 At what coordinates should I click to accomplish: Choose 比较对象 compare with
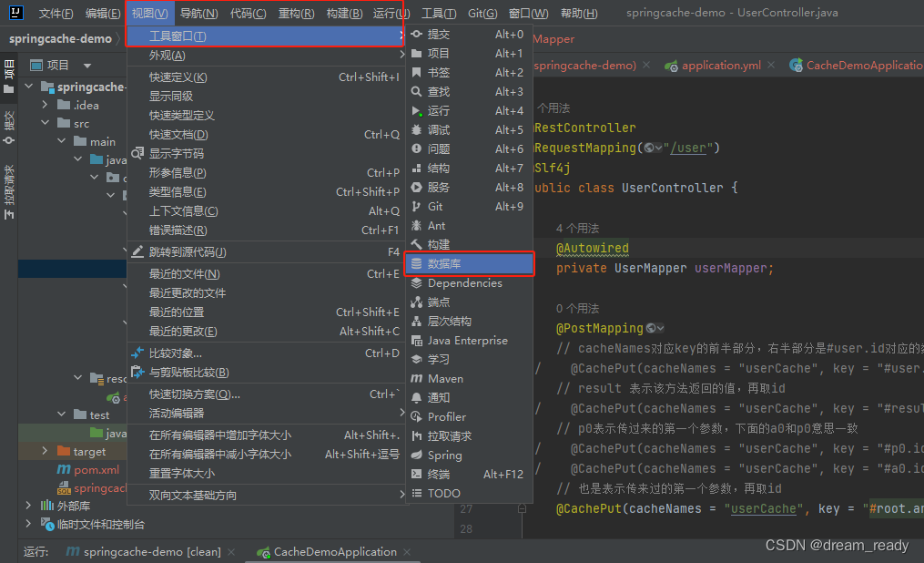point(266,353)
